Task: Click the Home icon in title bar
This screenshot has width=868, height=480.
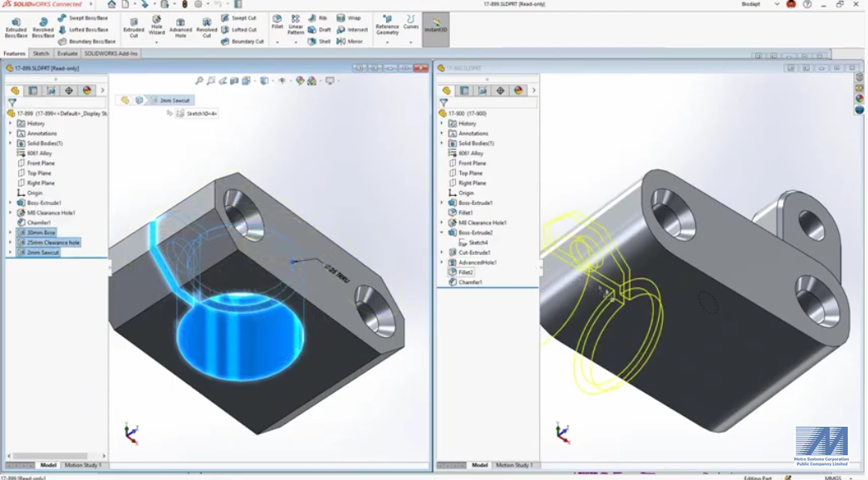Action: tap(112, 4)
